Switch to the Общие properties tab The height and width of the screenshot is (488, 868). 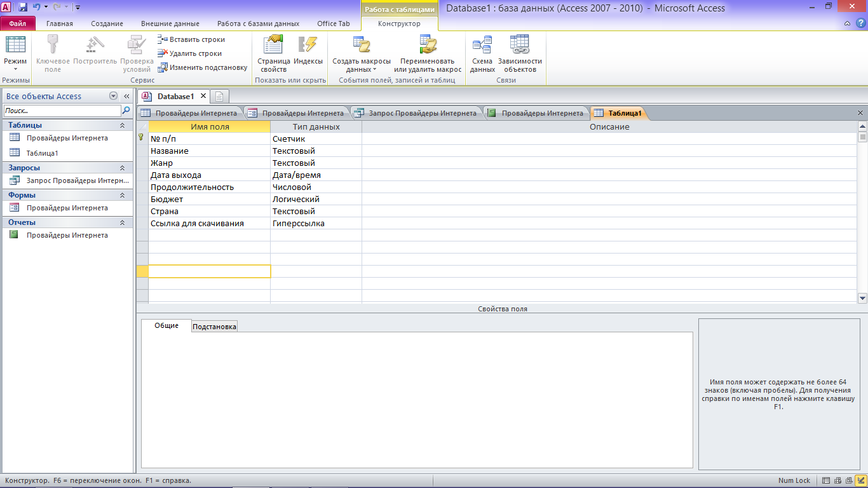pyautogui.click(x=166, y=325)
